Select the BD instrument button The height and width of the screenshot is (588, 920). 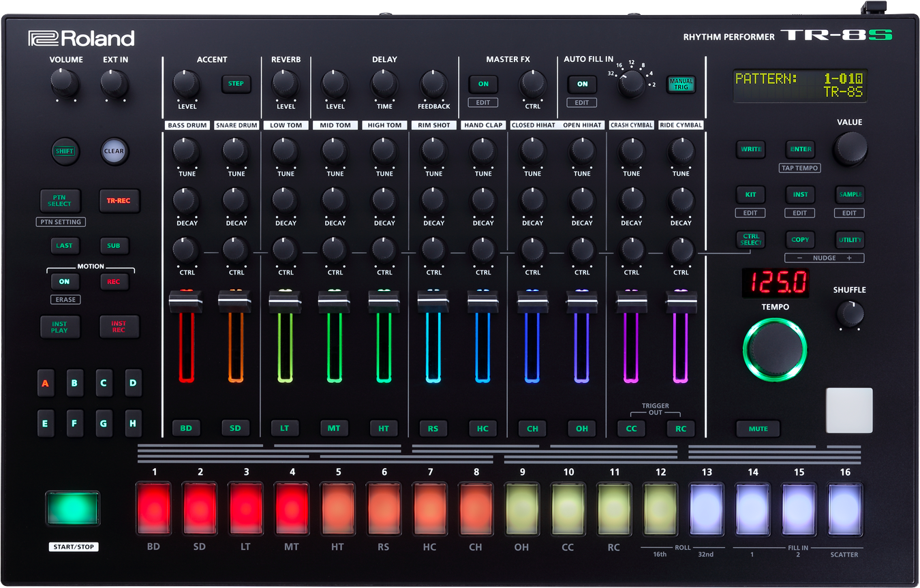(187, 428)
